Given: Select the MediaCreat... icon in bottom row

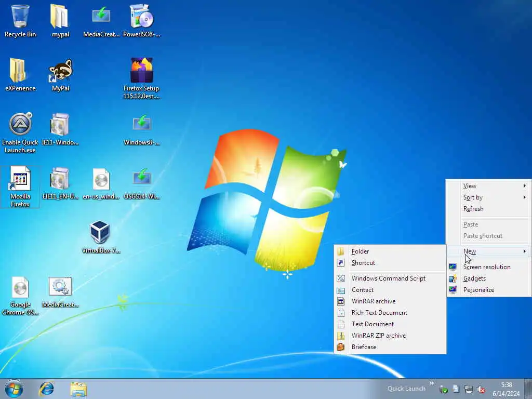Looking at the screenshot, I should click(x=60, y=292).
